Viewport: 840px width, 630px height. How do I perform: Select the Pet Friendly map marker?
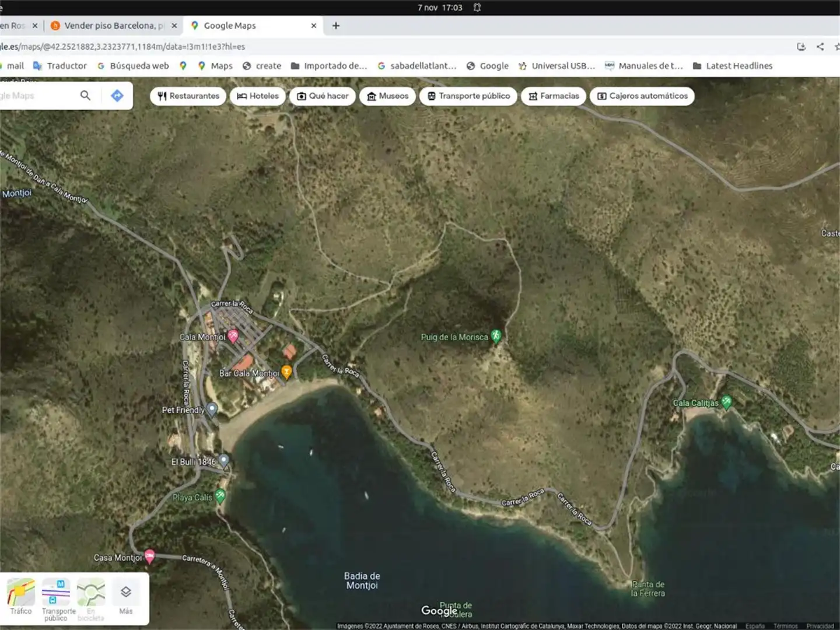click(212, 409)
